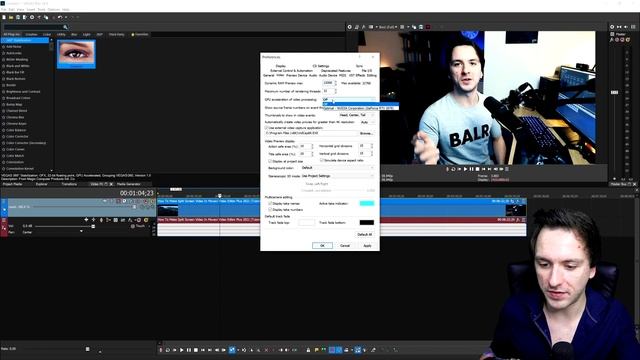This screenshot has height=360, width=640.
Task: Insert a region with the green flags icon
Action: (x=323, y=350)
